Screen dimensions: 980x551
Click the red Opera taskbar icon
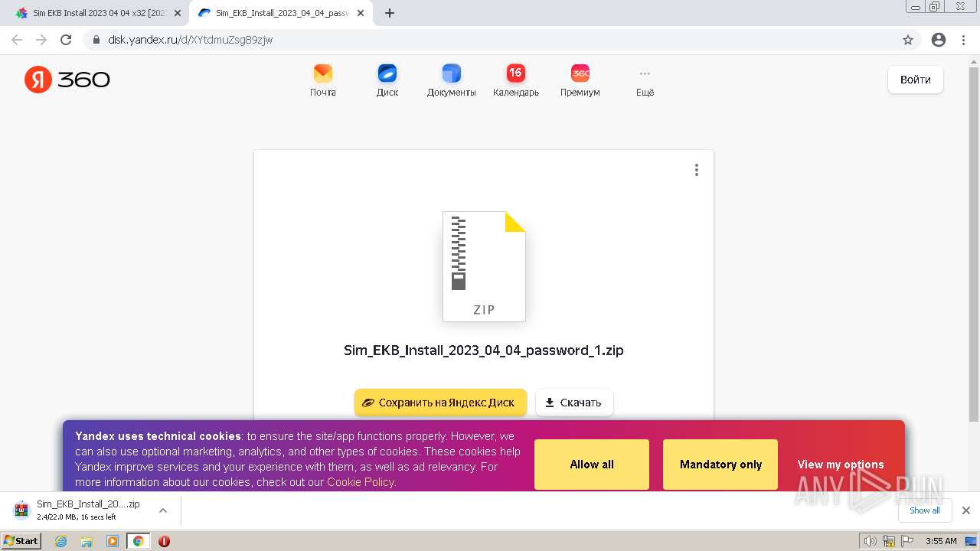164,541
